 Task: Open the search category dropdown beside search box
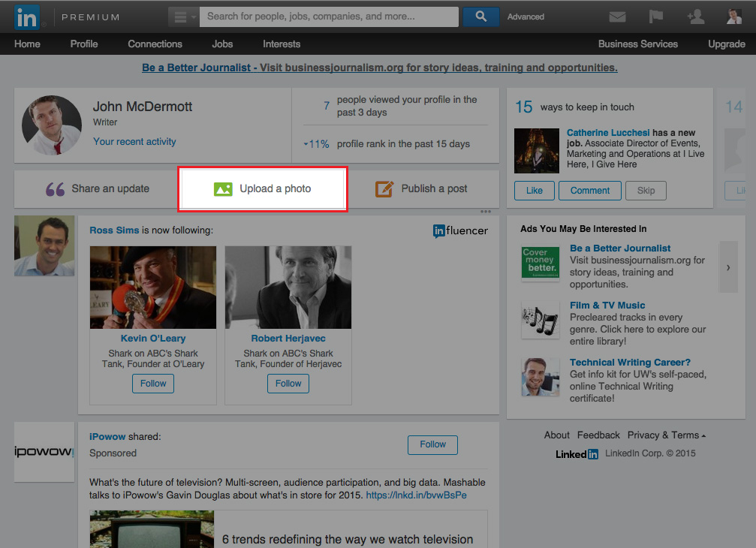[183, 17]
